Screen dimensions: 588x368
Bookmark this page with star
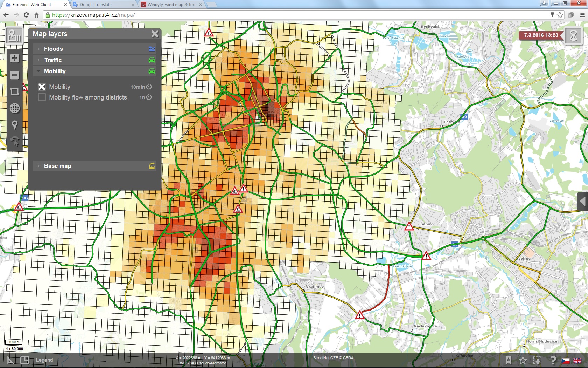[x=560, y=15]
